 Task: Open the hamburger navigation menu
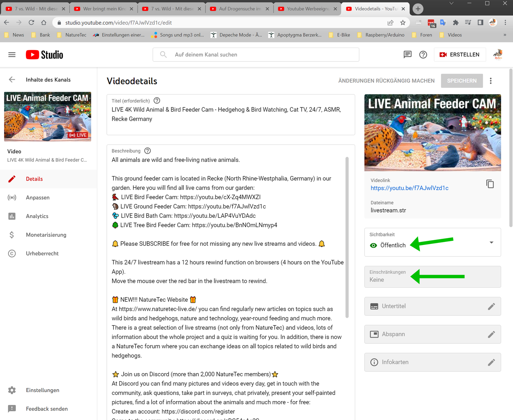pos(12,55)
